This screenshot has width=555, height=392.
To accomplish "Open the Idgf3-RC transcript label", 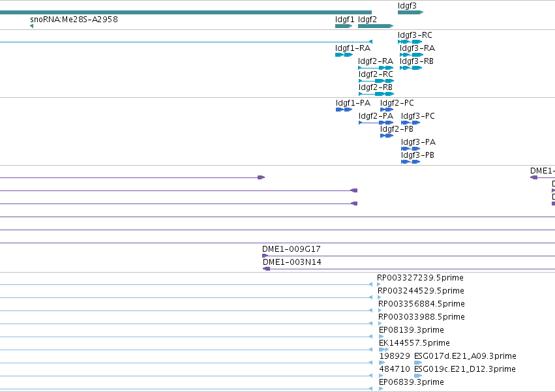I will click(415, 35).
